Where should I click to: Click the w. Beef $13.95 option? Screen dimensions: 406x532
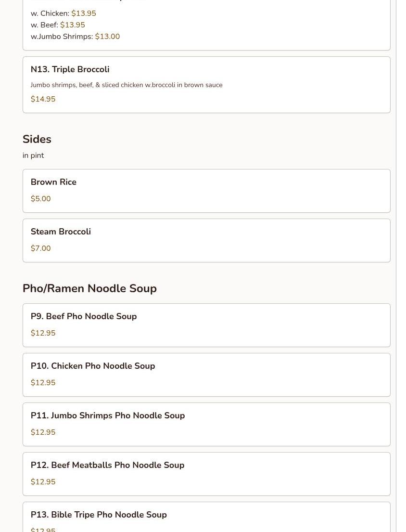click(x=58, y=25)
